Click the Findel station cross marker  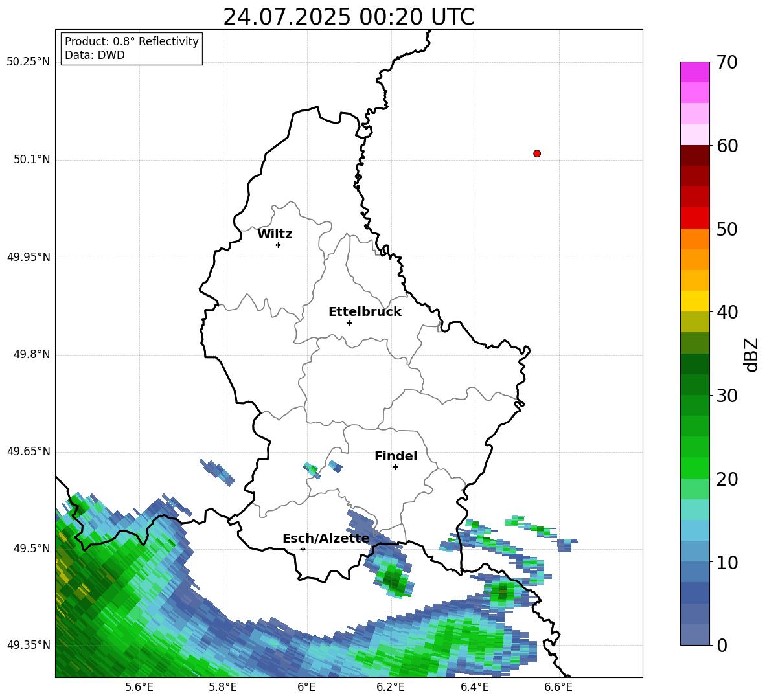pos(395,468)
